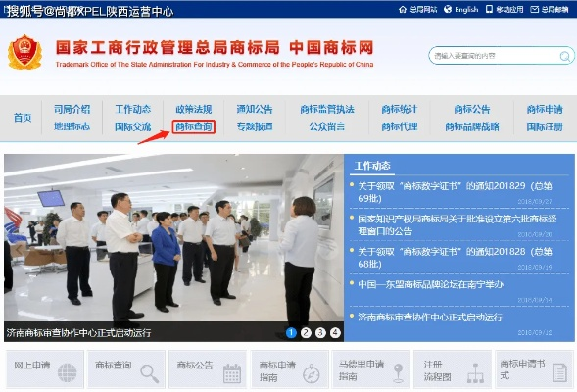
Task: Open 商标统计 in navigation bar
Action: point(400,109)
